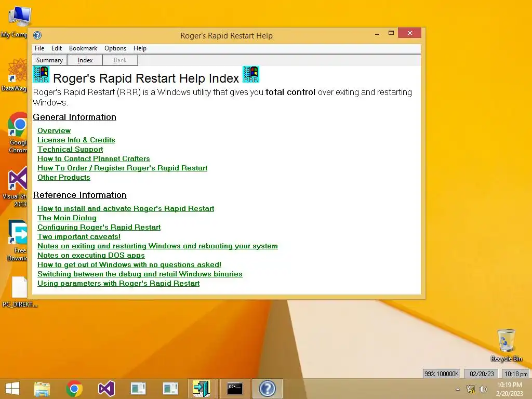Viewport: 532px width, 399px height.
Task: Click the network tray icon
Action: pos(471,389)
